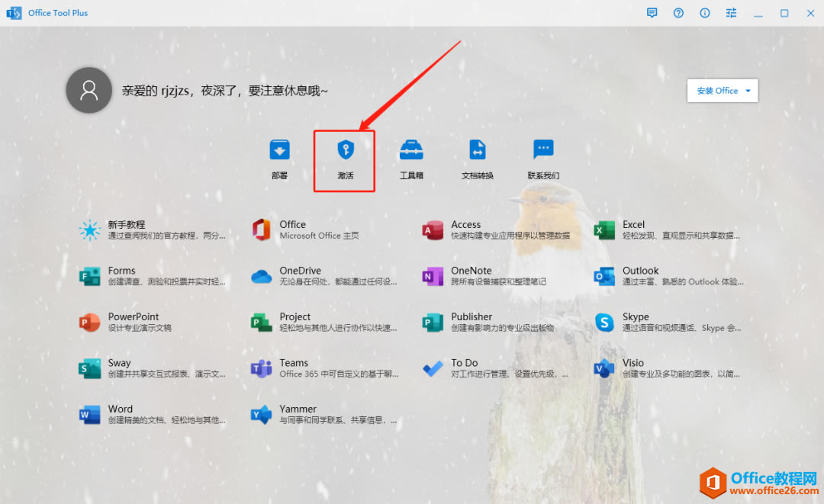
Task: Launch the Word icon
Action: pos(90,415)
